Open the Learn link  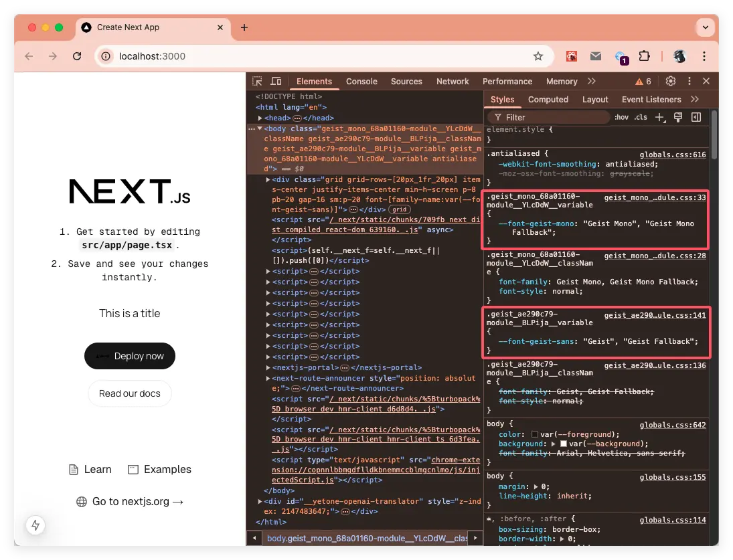point(90,470)
